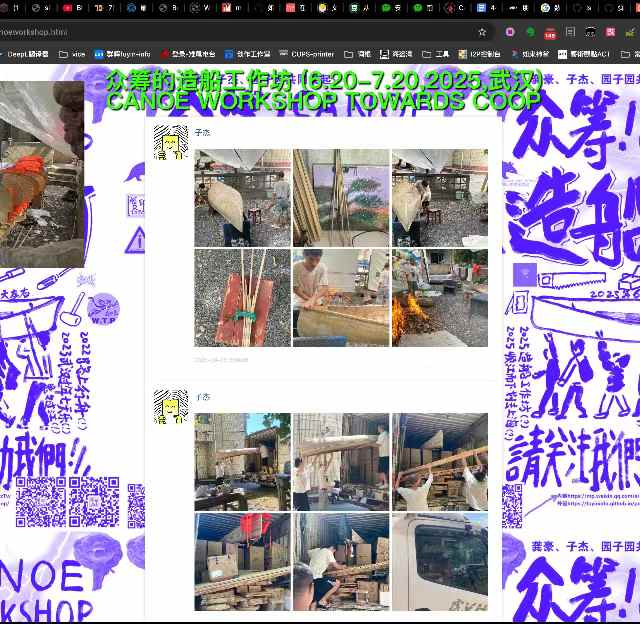Screen dimensions: 640x624
Task: Click the green canoe workshop title heading
Action: 323,90
